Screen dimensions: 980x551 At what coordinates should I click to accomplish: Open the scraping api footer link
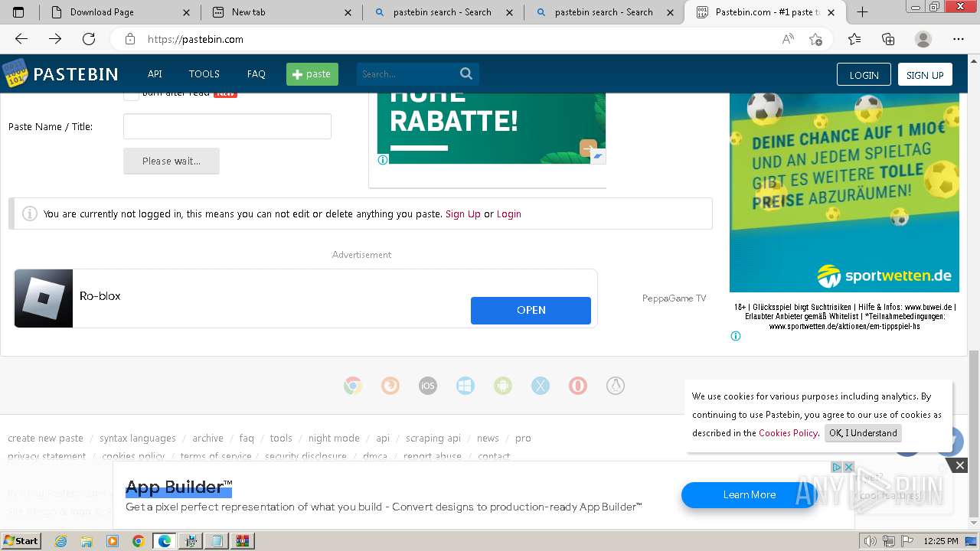coord(433,439)
